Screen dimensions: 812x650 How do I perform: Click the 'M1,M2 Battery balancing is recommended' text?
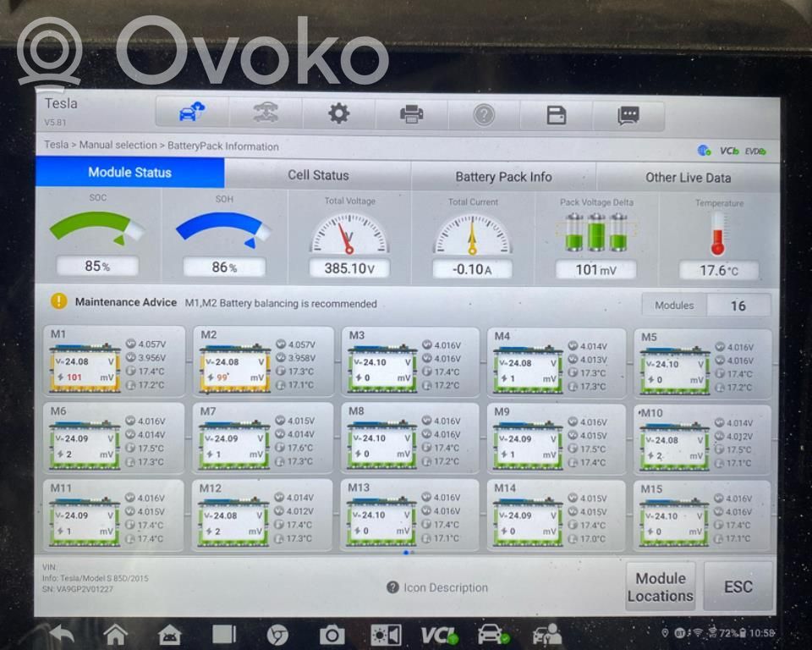click(x=281, y=303)
